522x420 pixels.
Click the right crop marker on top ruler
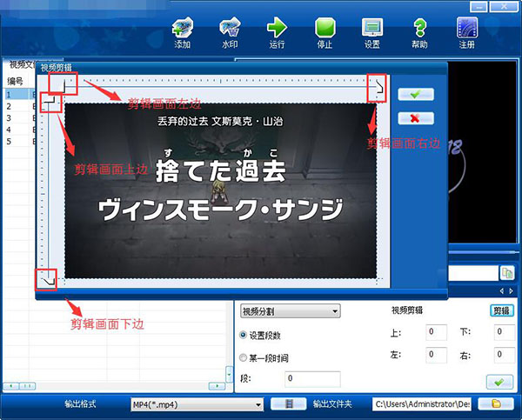[x=379, y=87]
